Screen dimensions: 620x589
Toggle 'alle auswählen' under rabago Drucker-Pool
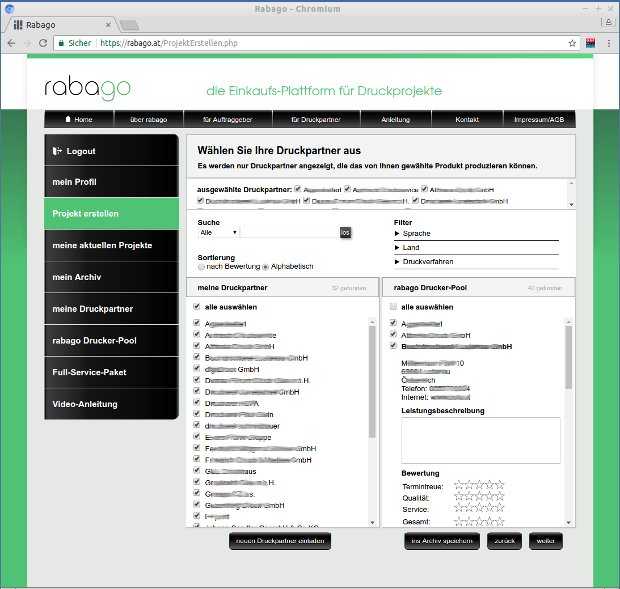click(x=393, y=306)
